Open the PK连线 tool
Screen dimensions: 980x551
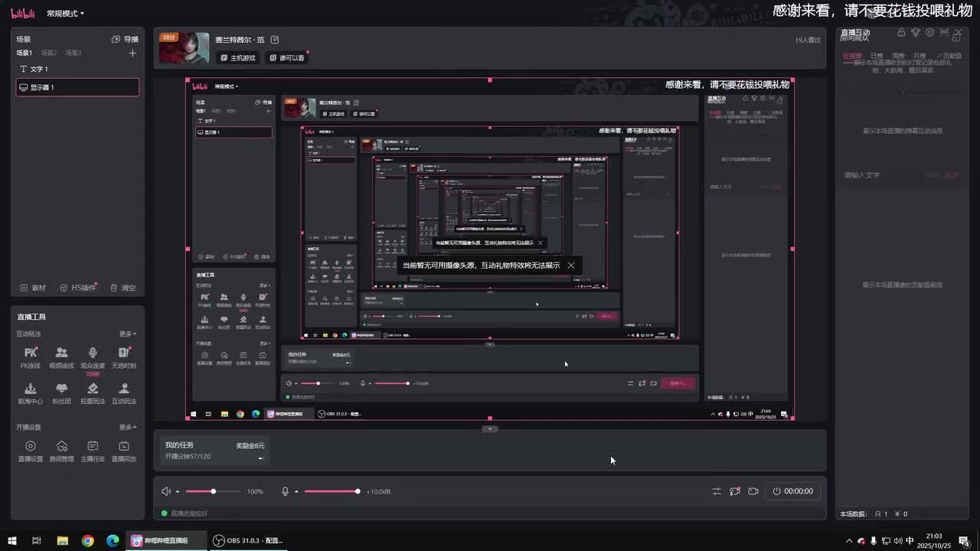31,357
